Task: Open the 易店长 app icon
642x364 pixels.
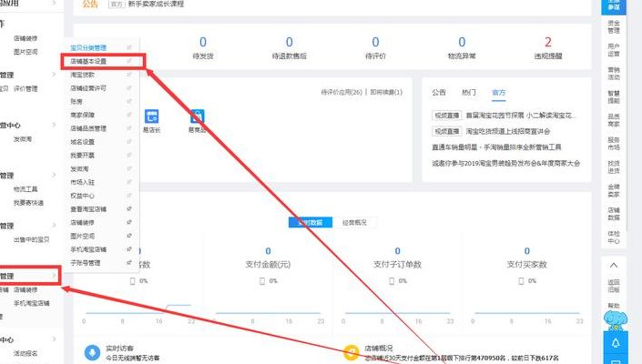Action: 151,116
